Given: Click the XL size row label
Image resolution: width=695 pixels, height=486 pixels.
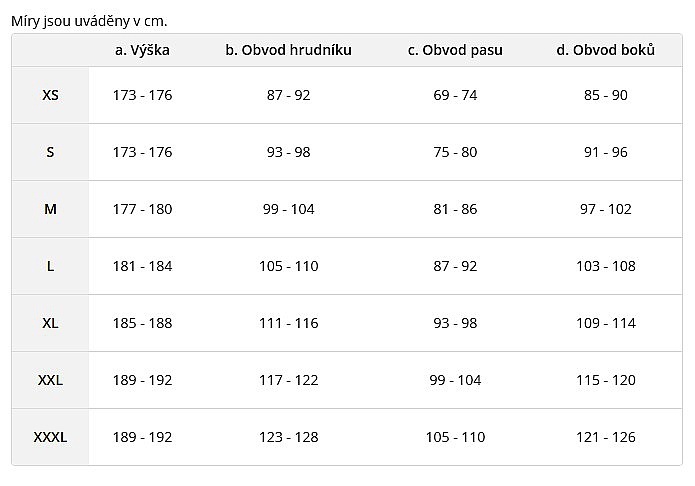Looking at the screenshot, I should tap(51, 323).
